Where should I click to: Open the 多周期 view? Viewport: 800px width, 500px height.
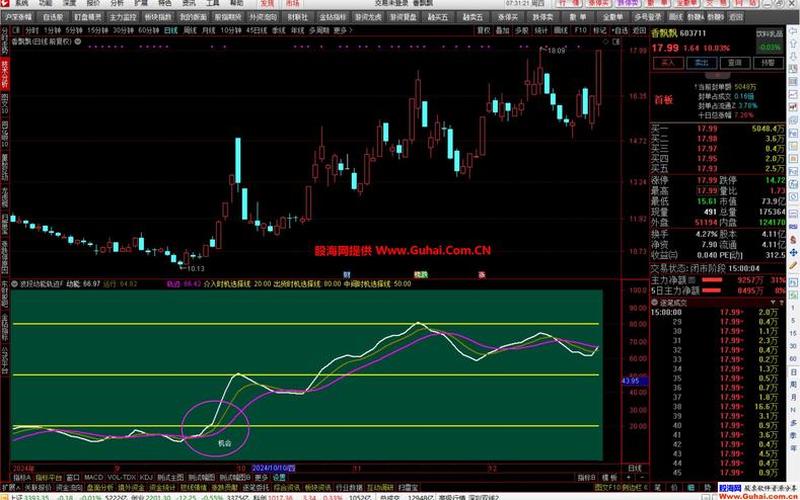319,31
